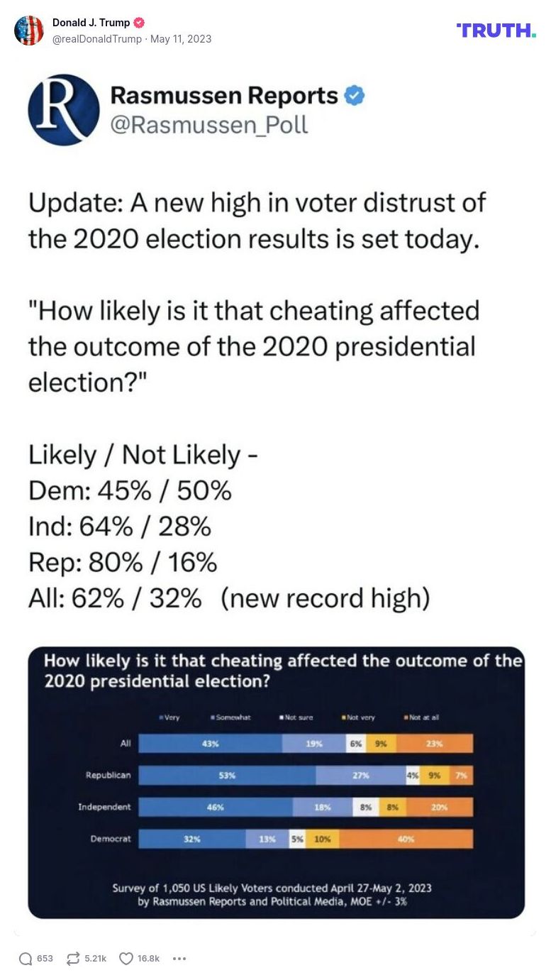Click the Rasmussen Reports blue checkmark
551x980 pixels.
click(355, 97)
